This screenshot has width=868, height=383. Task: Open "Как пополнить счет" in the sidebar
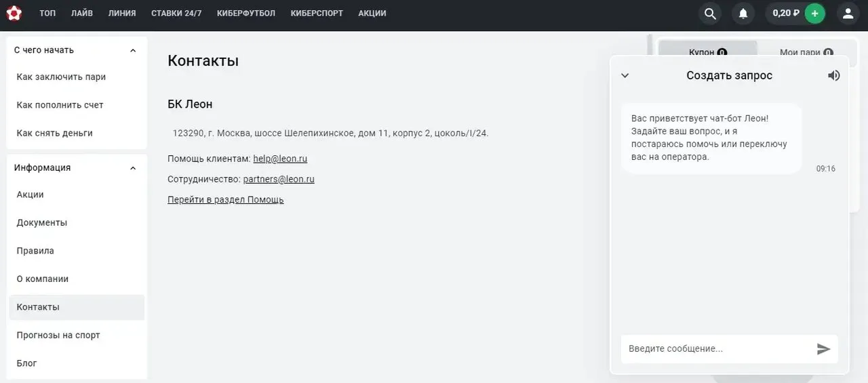tap(60, 105)
